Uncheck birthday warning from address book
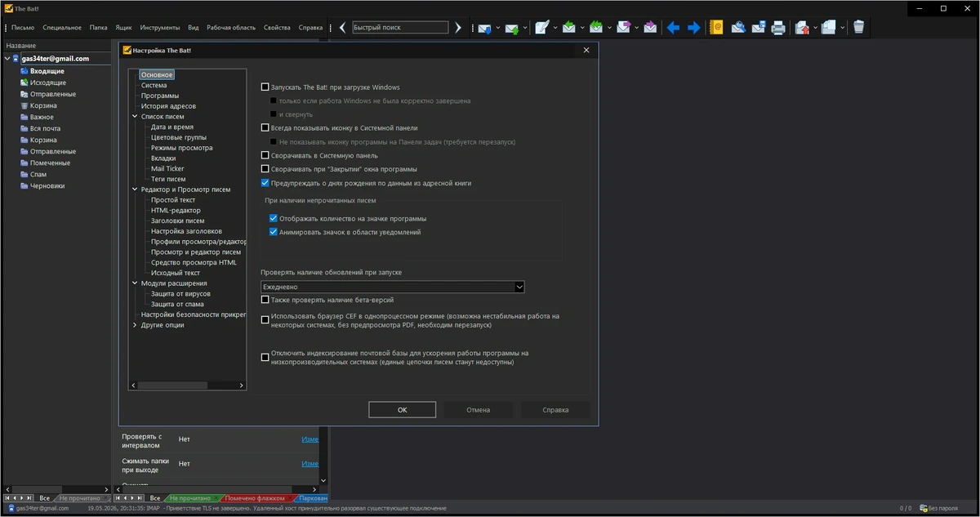This screenshot has height=517, width=980. coord(265,183)
